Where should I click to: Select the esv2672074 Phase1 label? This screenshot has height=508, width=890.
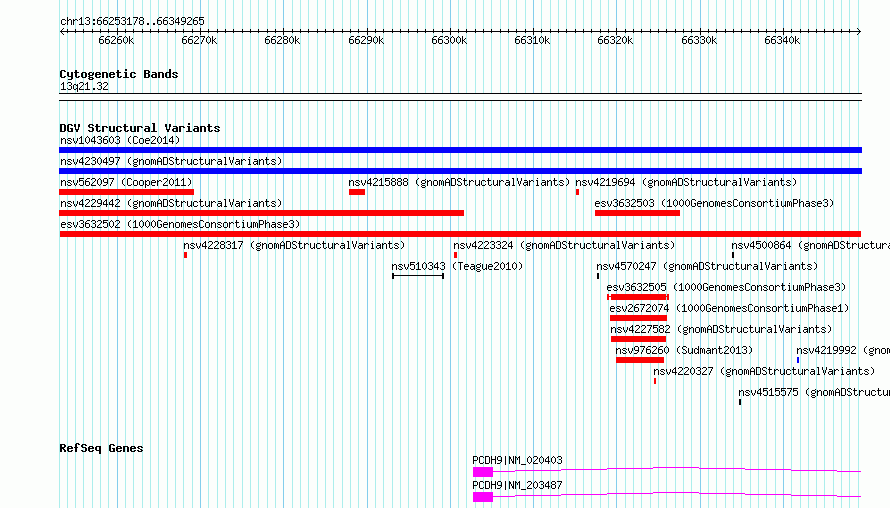[729, 308]
